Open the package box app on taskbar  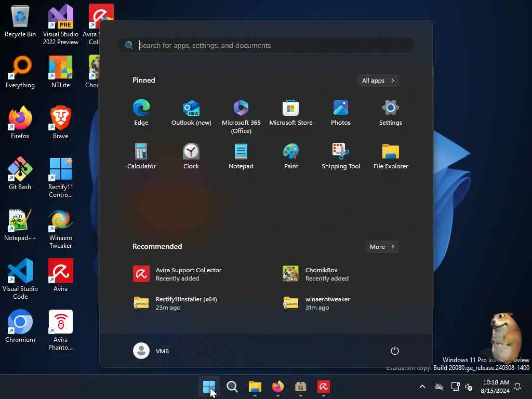pyautogui.click(x=301, y=387)
